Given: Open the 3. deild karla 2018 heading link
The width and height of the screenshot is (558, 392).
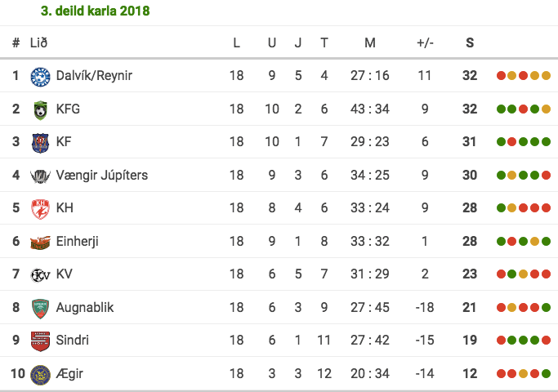Looking at the screenshot, I should click(95, 11).
